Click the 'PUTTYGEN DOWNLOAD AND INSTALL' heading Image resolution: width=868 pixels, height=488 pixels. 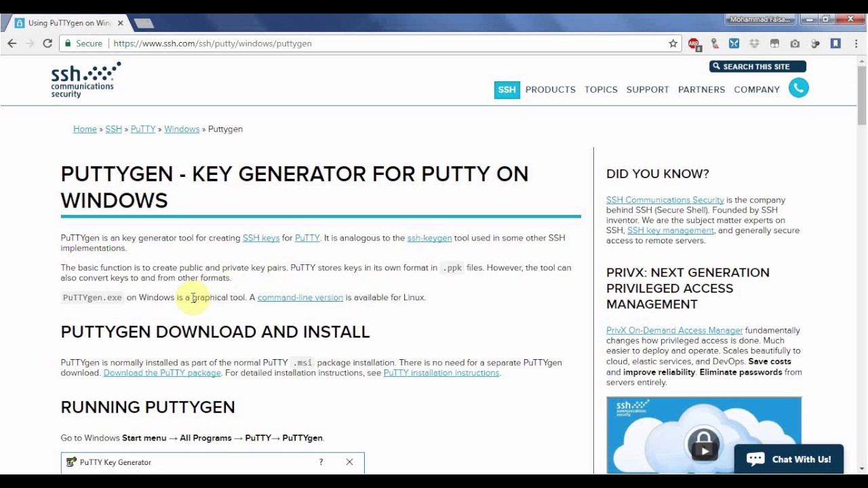pos(215,331)
